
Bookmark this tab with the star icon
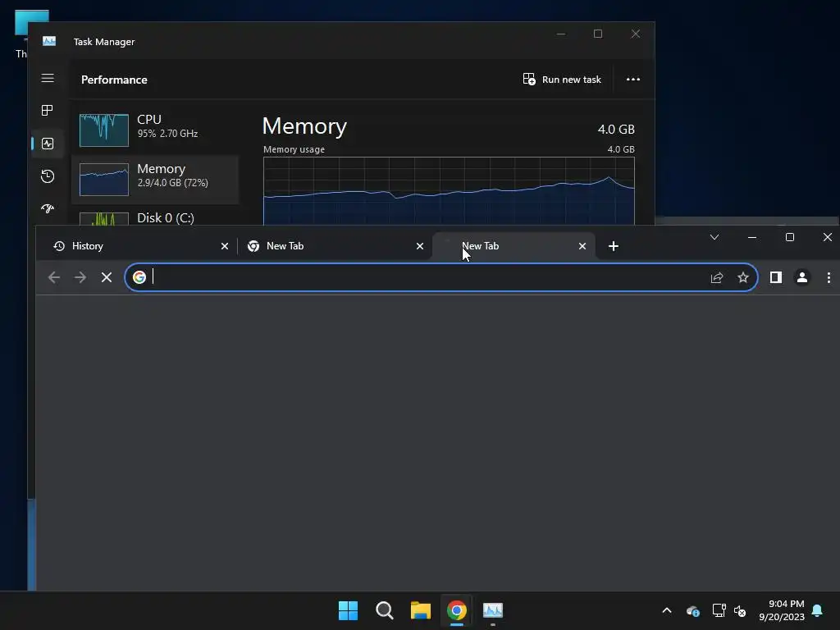pyautogui.click(x=743, y=277)
